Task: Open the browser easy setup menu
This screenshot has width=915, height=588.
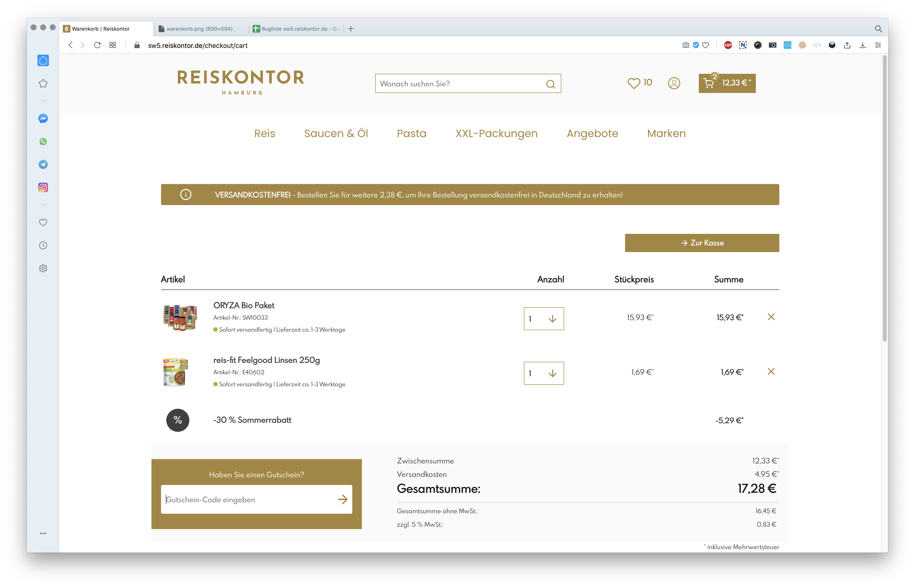Action: coord(878,46)
